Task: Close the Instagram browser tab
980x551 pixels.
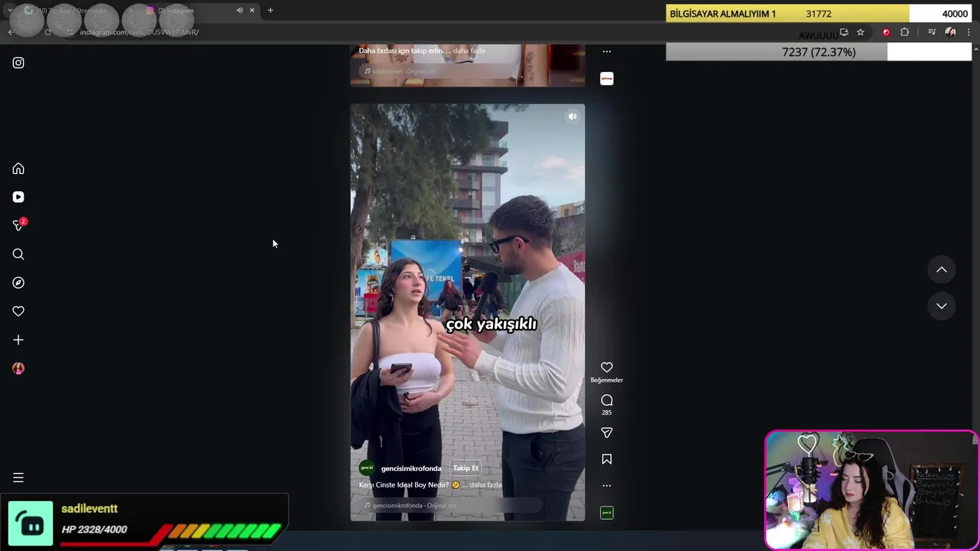Action: point(252,11)
